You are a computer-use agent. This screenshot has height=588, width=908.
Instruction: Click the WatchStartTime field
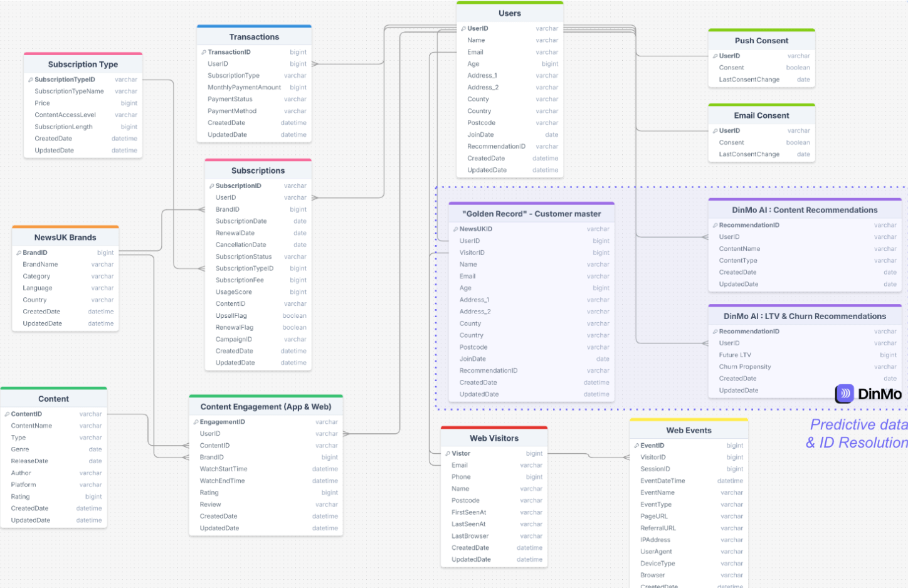[x=266, y=469]
